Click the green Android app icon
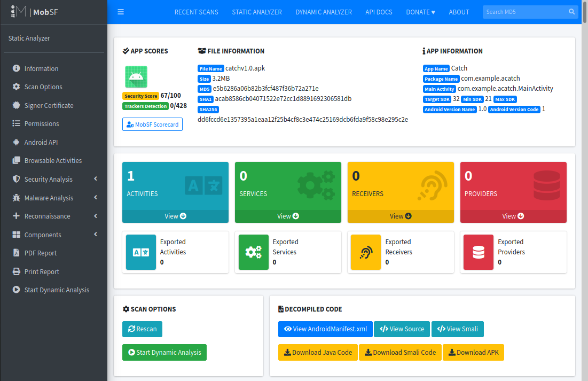This screenshot has width=588, height=381. point(136,76)
